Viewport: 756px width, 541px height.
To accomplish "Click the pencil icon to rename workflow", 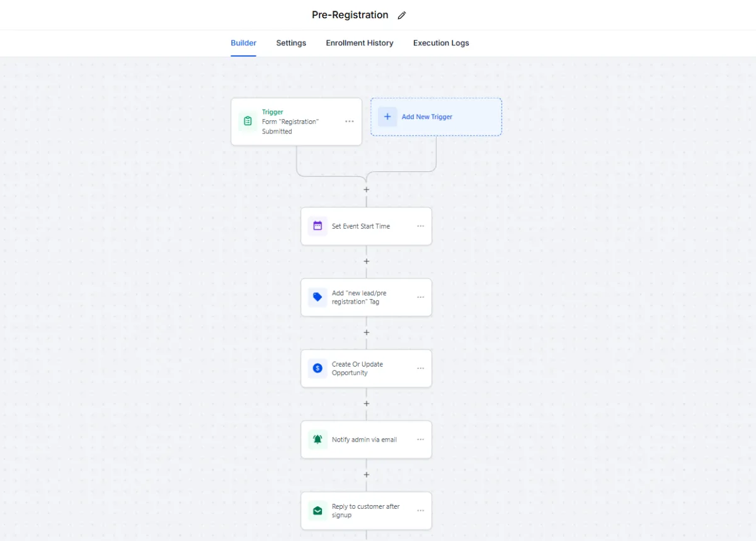I will [402, 15].
